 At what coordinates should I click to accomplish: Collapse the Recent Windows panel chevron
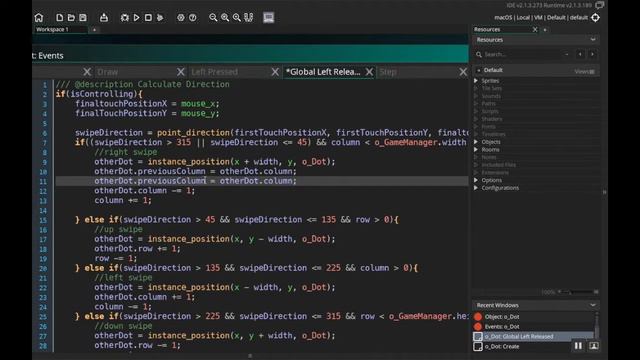click(x=593, y=305)
